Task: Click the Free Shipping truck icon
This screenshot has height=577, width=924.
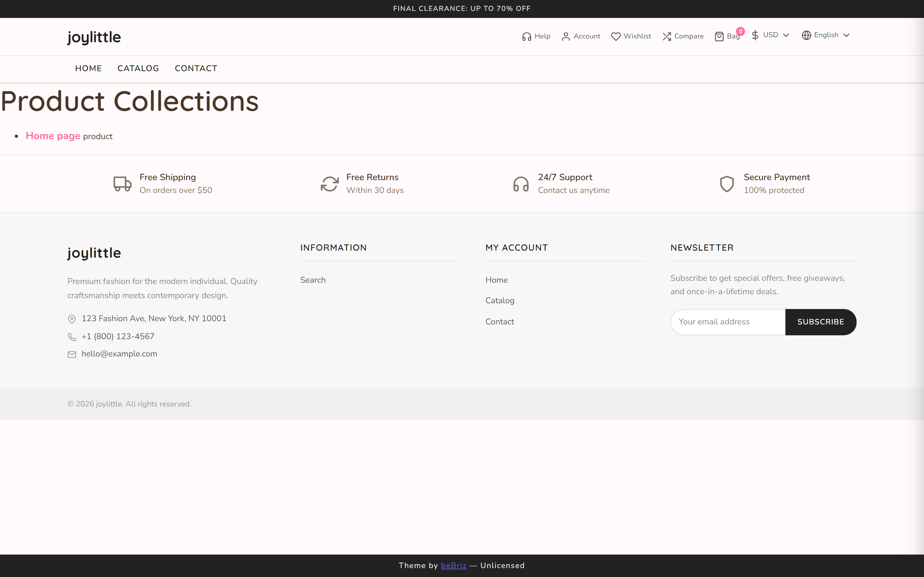Action: pos(122,184)
